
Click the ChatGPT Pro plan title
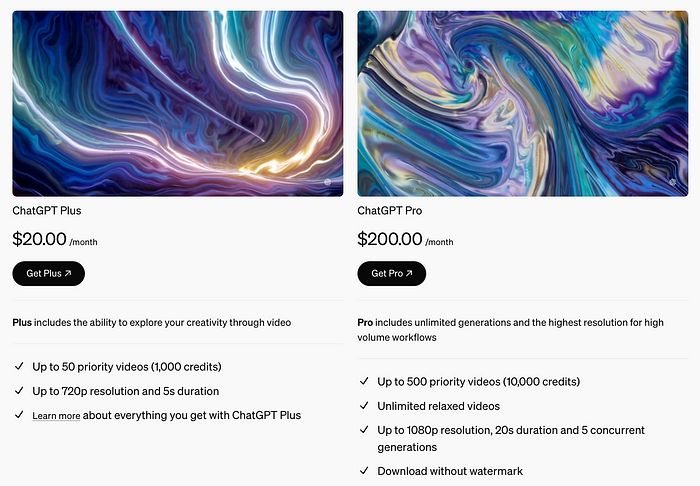pos(390,211)
